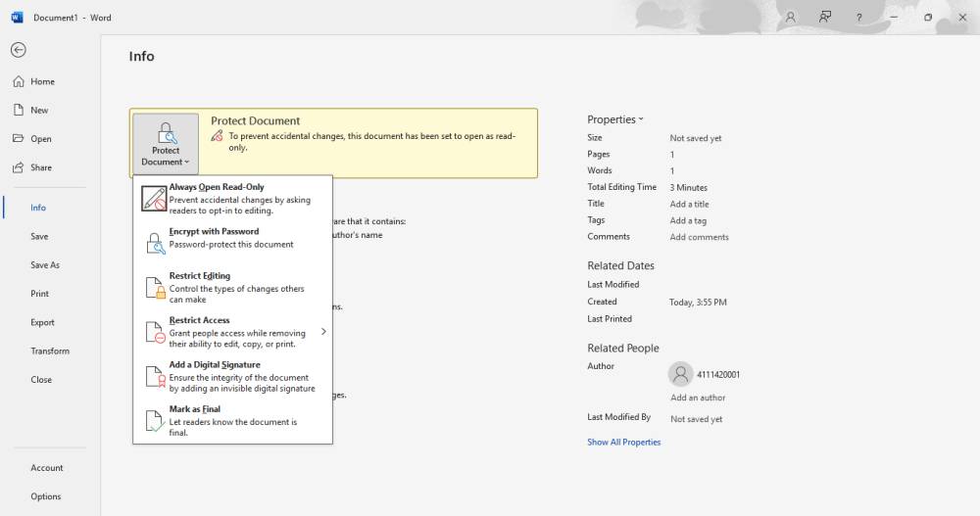Click 'Not saved yet' next to Last Modified By
The width and height of the screenshot is (980, 516).
696,419
